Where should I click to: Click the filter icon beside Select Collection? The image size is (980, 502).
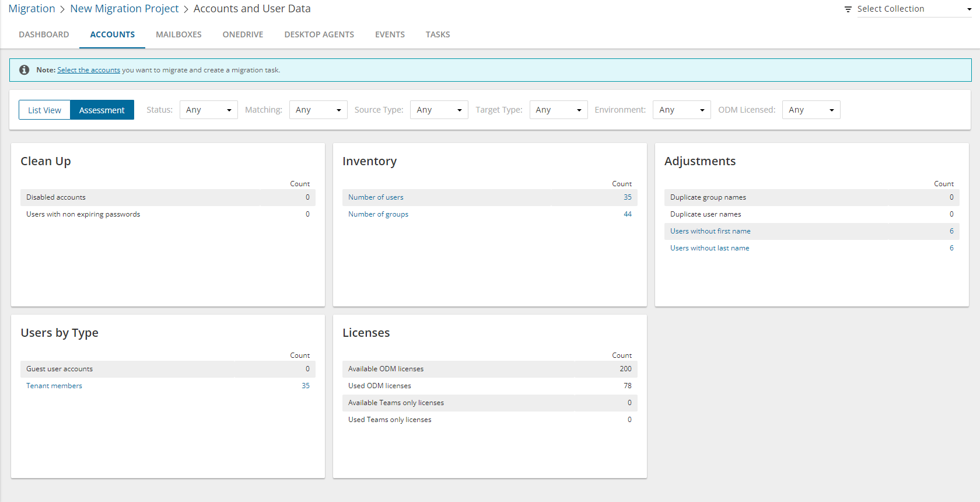click(x=848, y=9)
